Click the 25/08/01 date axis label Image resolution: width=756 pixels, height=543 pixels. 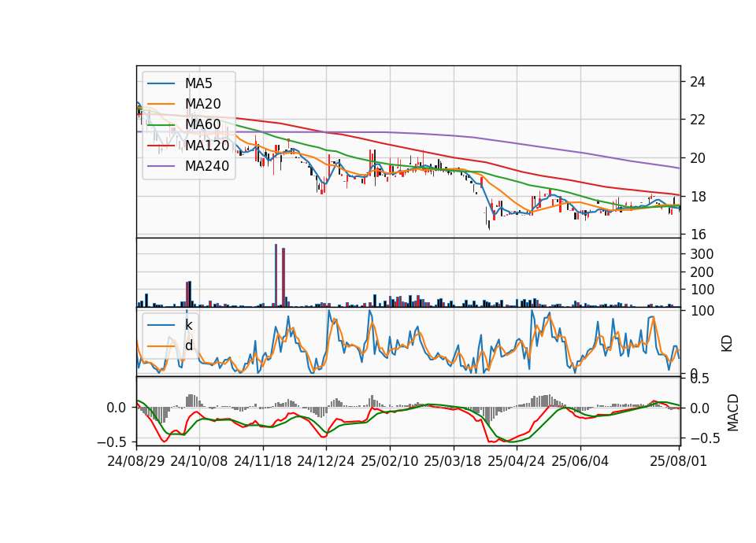click(679, 461)
